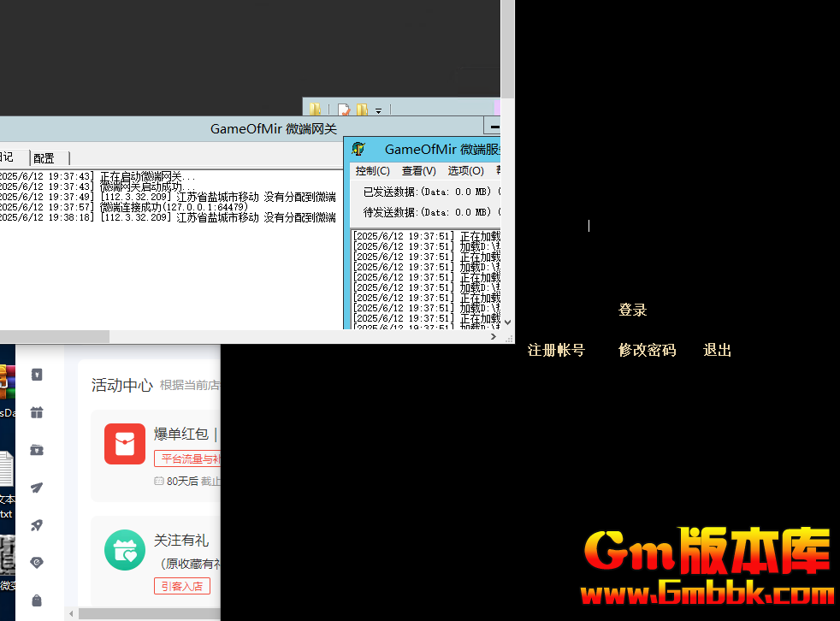This screenshot has width=840, height=621.
Task: Open the shopping bag sidebar icon
Action: pos(36,600)
